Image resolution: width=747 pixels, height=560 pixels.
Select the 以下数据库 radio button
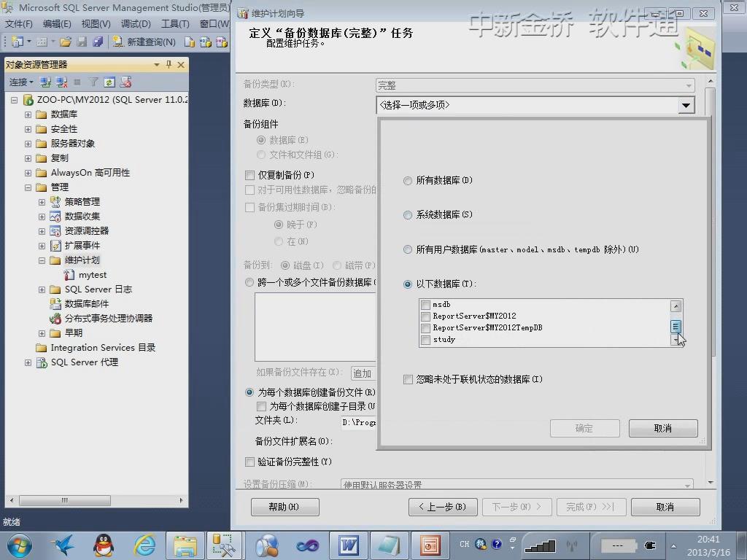point(407,284)
